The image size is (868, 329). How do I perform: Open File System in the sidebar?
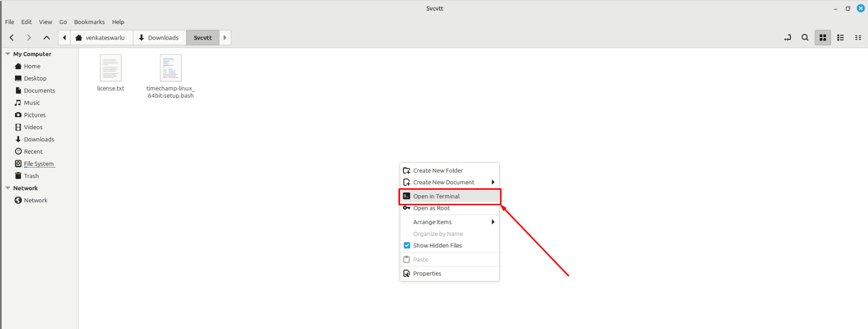tap(39, 164)
